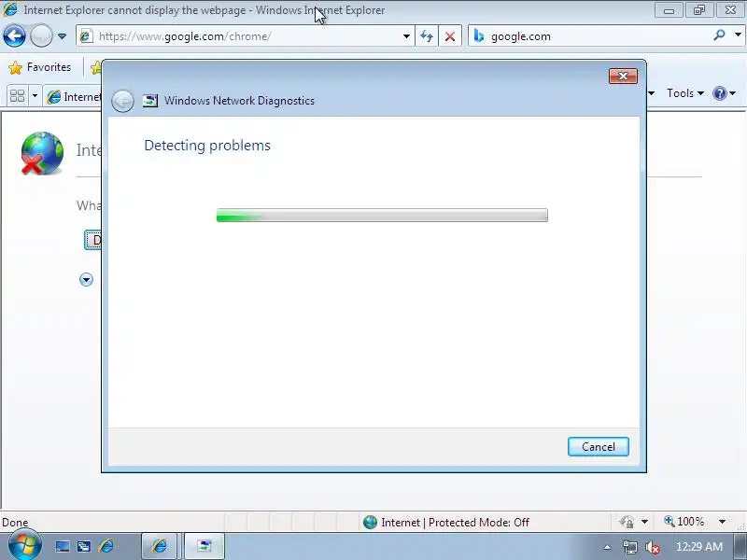Image resolution: width=747 pixels, height=560 pixels.
Task: Click the globe with red X error icon
Action: pos(42,153)
